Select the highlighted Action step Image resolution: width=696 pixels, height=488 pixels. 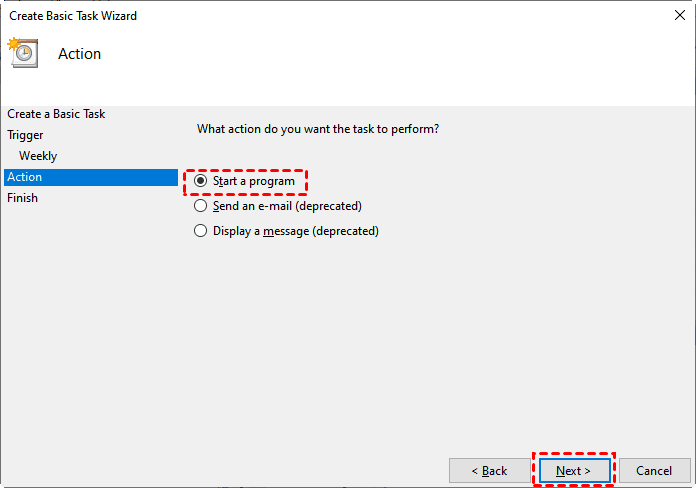[x=91, y=177]
